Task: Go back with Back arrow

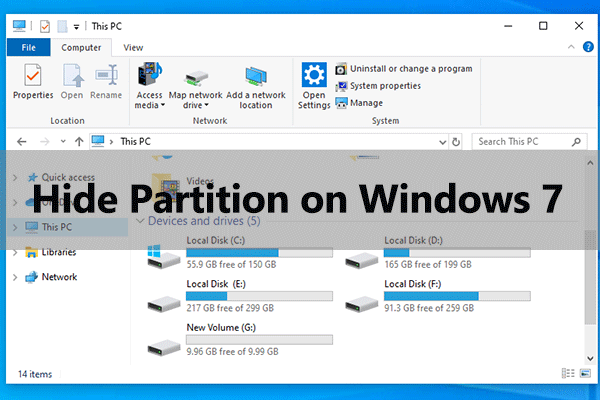Action: 22,142
